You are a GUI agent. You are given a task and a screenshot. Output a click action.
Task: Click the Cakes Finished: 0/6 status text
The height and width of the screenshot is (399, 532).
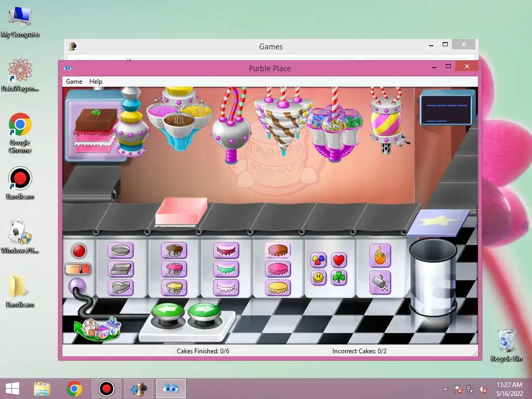click(203, 351)
